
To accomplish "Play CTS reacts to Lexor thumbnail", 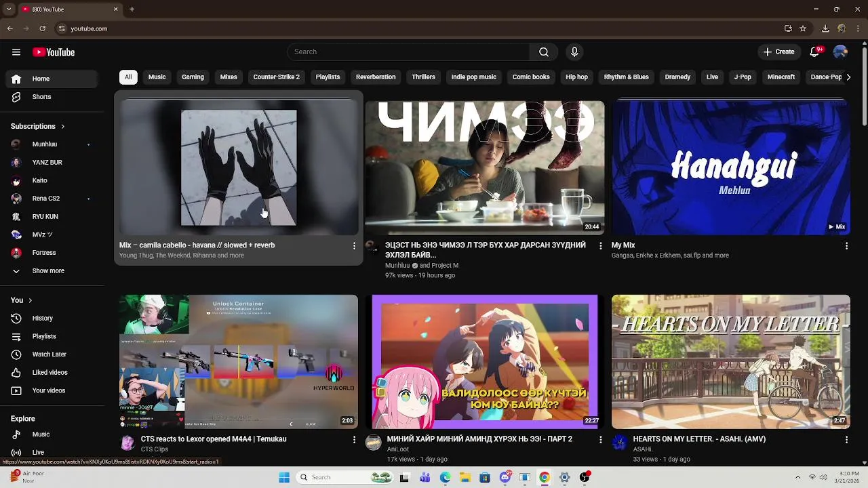I will pos(239,362).
